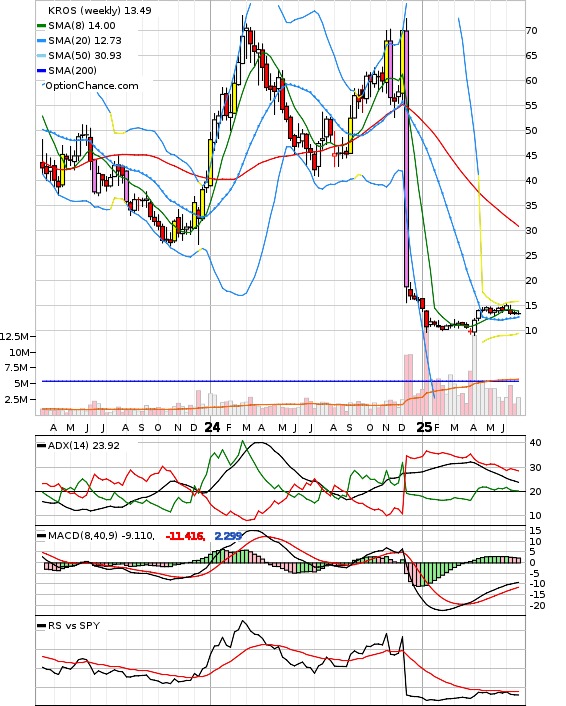Click the MACD(8,40,9) indicator label

coord(101,536)
